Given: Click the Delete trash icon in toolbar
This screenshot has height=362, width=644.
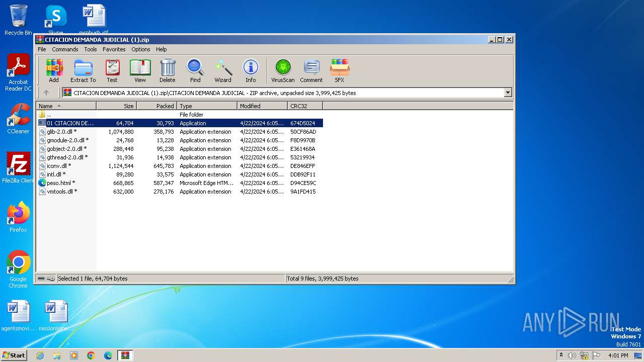Looking at the screenshot, I should click(x=168, y=70).
